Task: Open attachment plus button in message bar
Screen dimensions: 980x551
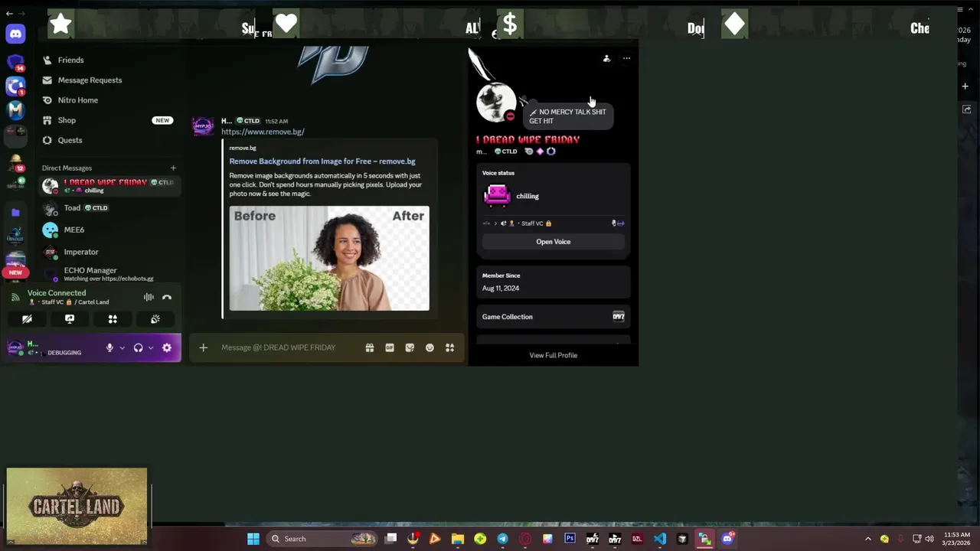Action: (x=203, y=348)
